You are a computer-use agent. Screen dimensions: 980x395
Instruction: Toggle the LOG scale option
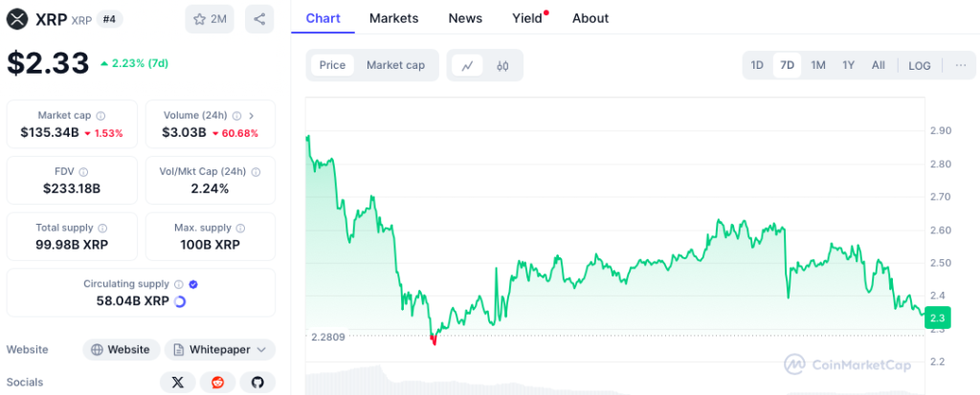click(919, 65)
